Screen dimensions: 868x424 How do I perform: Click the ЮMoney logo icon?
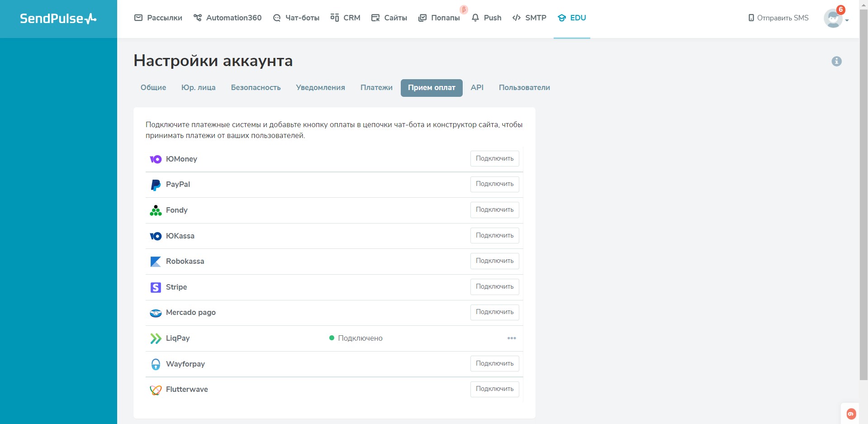(156, 159)
